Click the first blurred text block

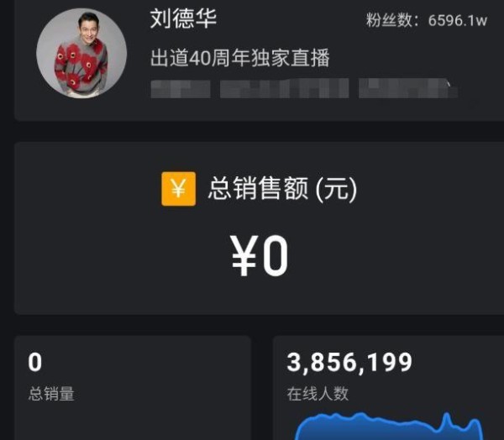click(181, 89)
